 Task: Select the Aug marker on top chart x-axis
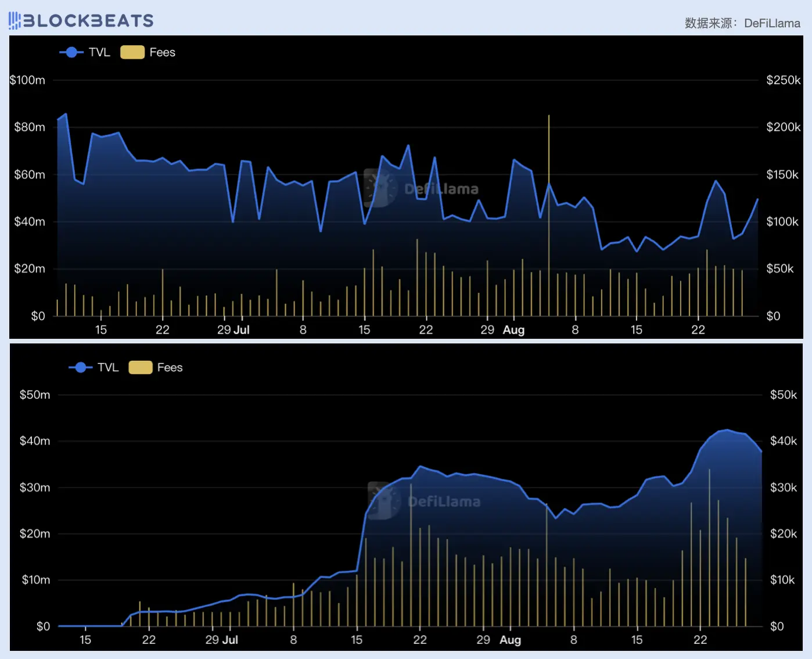tap(513, 330)
